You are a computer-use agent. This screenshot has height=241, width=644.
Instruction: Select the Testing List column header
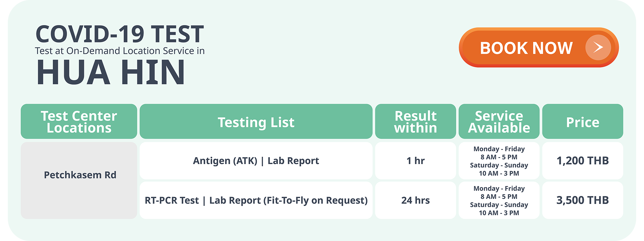(x=256, y=122)
